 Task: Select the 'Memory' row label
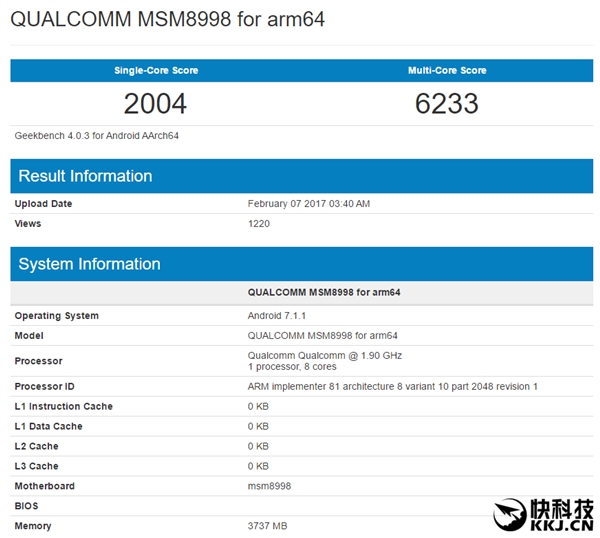click(x=33, y=526)
